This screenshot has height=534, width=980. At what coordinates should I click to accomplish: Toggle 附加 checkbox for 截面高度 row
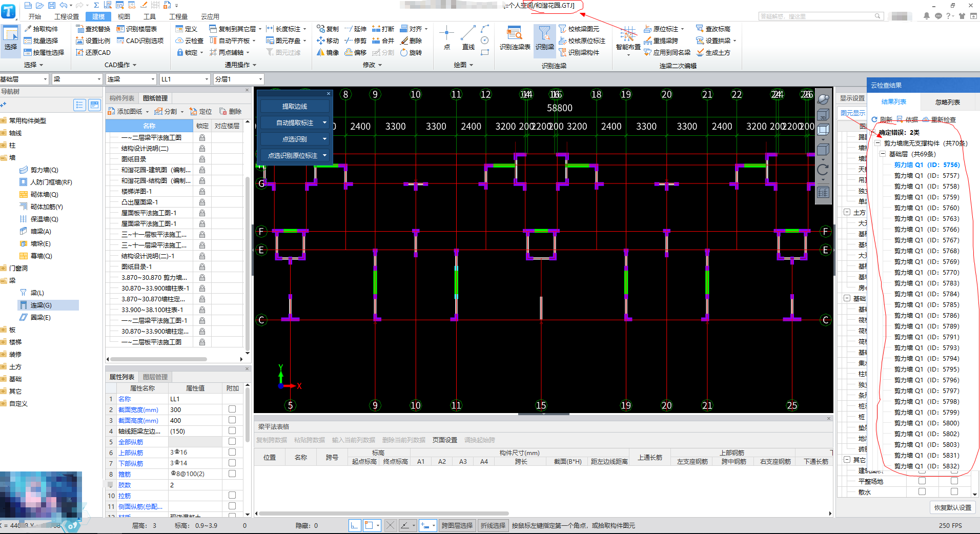232,420
